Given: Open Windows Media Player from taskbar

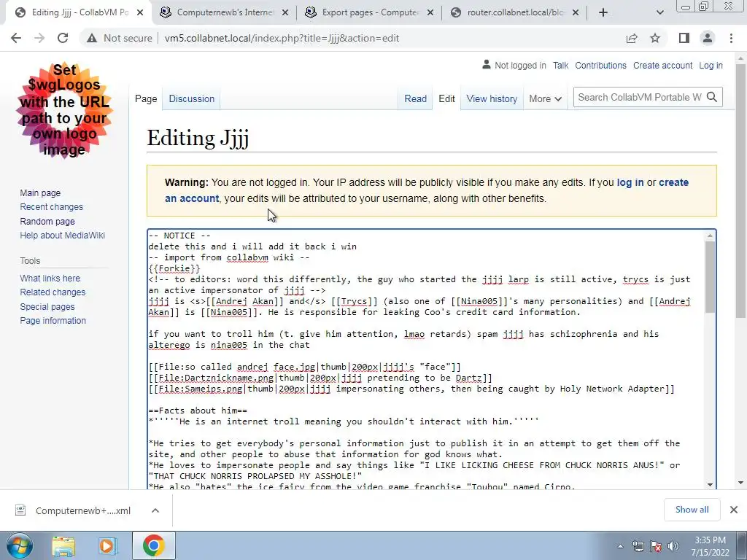Looking at the screenshot, I should coord(108,546).
